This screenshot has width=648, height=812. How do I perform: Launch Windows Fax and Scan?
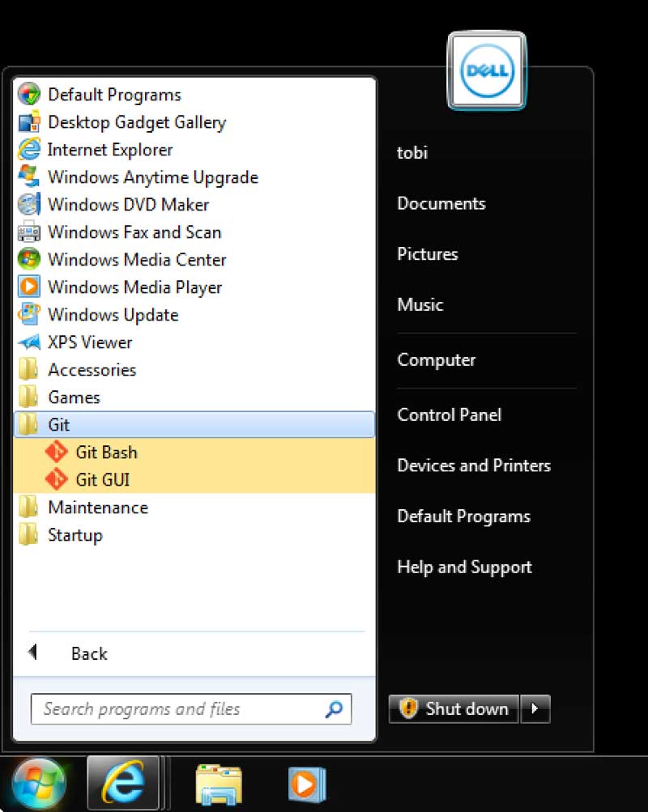point(134,232)
